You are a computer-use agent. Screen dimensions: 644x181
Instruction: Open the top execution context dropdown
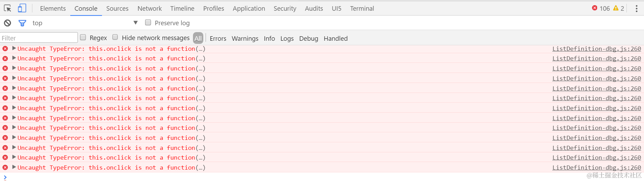[85, 23]
